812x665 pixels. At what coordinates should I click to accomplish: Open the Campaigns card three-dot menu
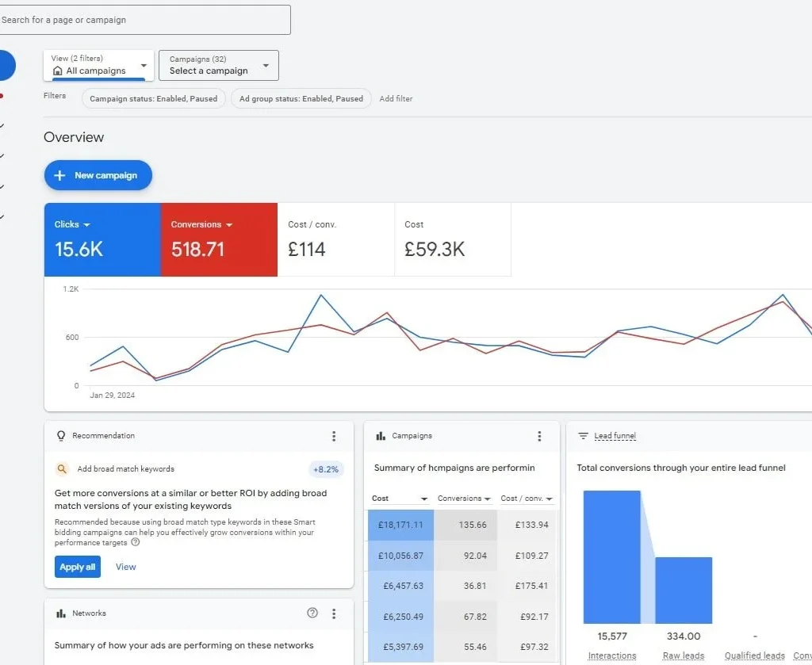click(x=539, y=436)
